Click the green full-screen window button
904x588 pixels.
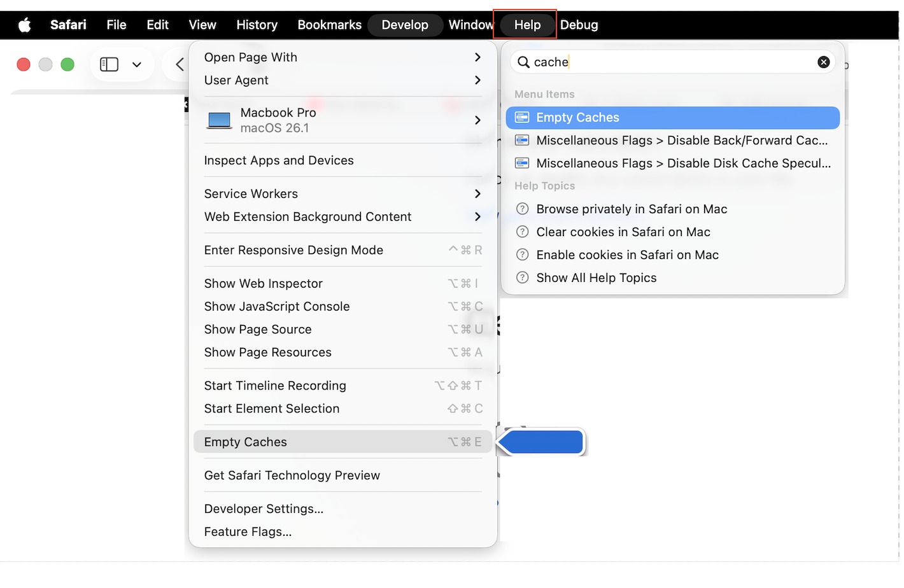pos(67,64)
